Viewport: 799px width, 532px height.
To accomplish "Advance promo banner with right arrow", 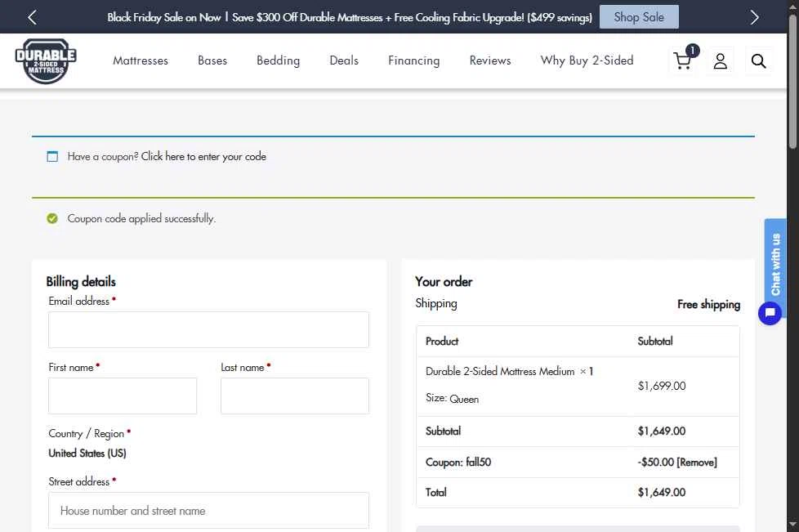I will point(755,17).
